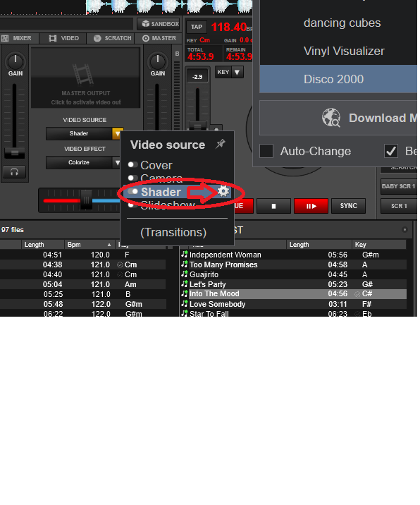
Task: Click the globe download icon
Action: (331, 118)
